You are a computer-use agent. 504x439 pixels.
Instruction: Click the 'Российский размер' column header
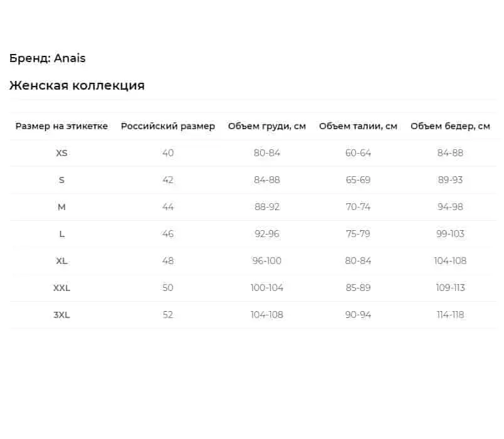168,126
